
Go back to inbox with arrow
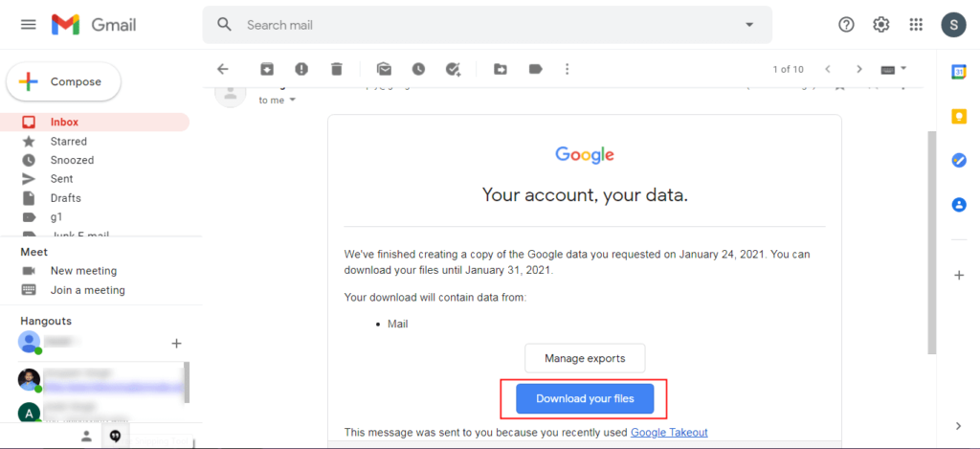222,70
